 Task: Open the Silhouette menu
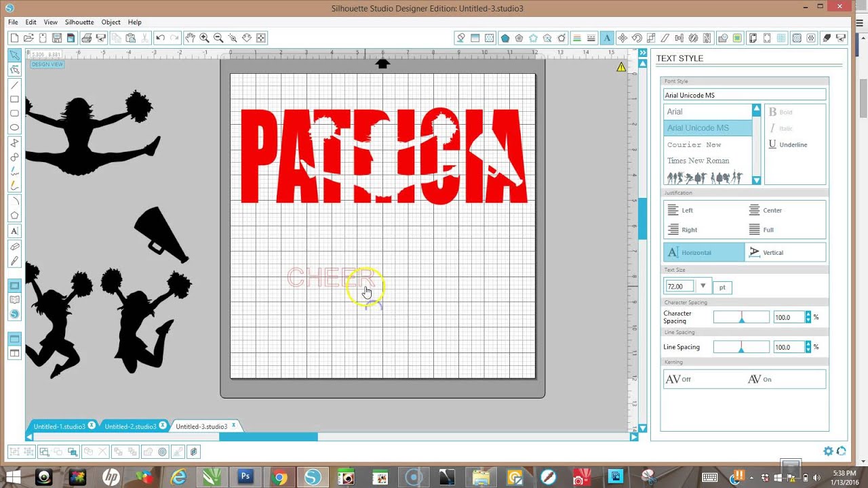pyautogui.click(x=79, y=22)
